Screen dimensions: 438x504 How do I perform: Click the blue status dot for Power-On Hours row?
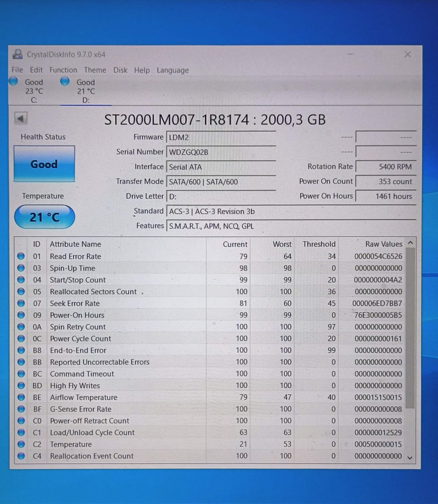(x=21, y=315)
